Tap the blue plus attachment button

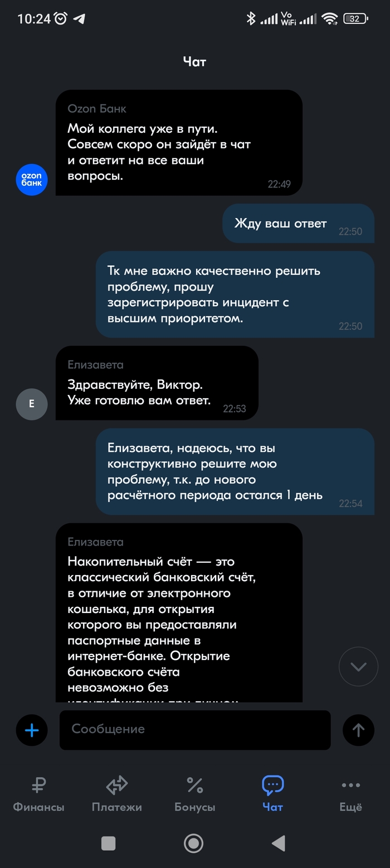pos(32,730)
